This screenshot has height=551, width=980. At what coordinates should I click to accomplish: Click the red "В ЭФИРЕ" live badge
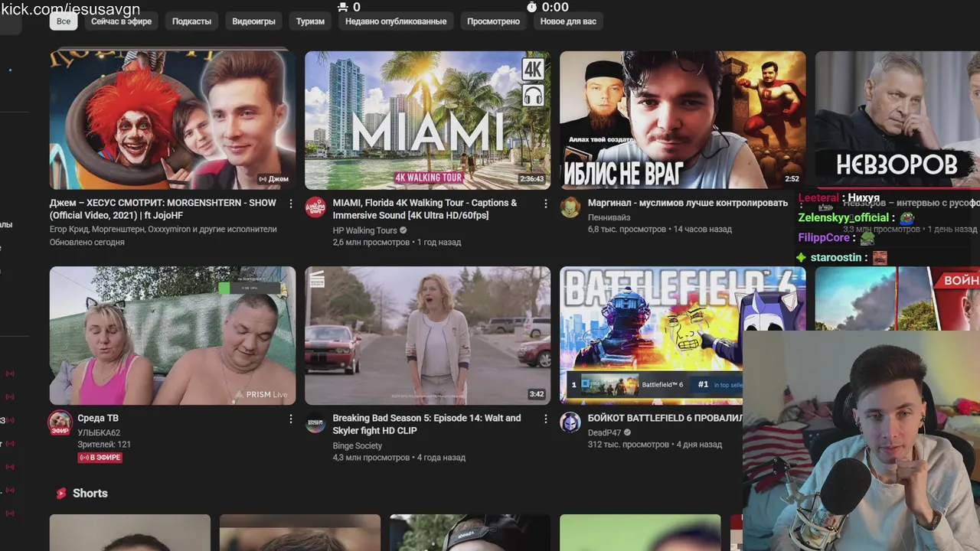tap(100, 458)
